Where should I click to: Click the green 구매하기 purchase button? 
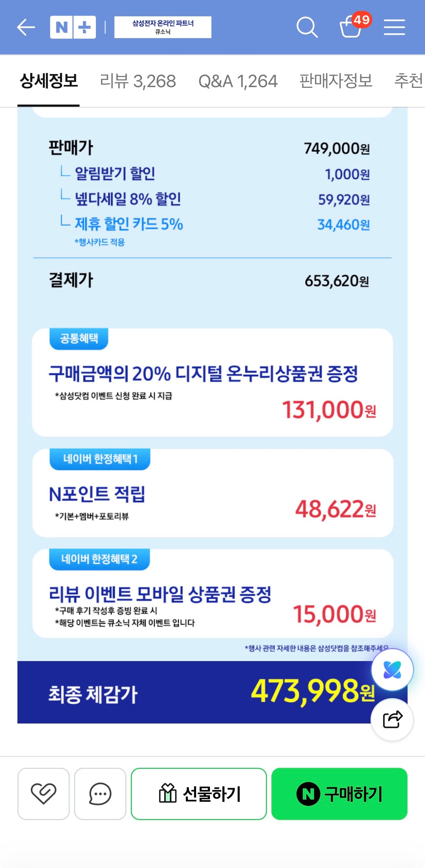click(339, 794)
